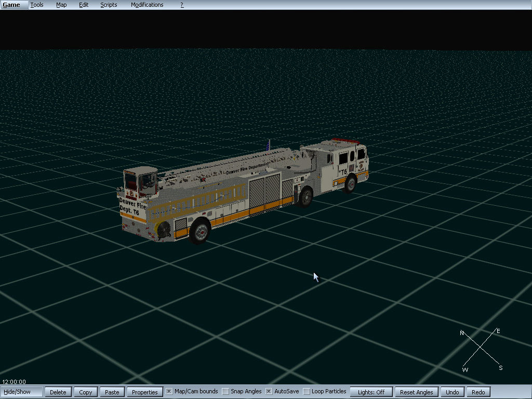Click the Delete button
Viewport: 532px width, 399px height.
click(58, 392)
